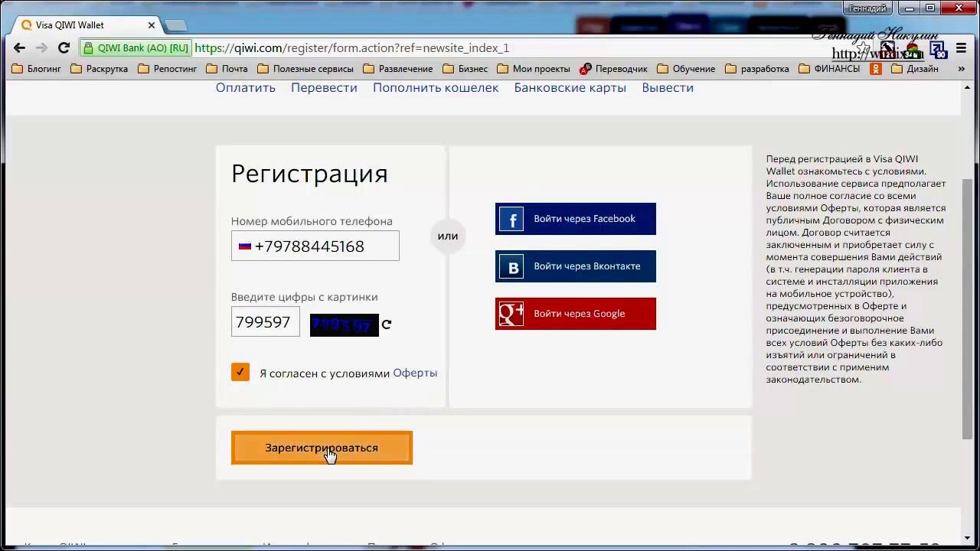The height and width of the screenshot is (551, 980).
Task: Open the Бизнес bookmarks folder
Action: [x=465, y=69]
